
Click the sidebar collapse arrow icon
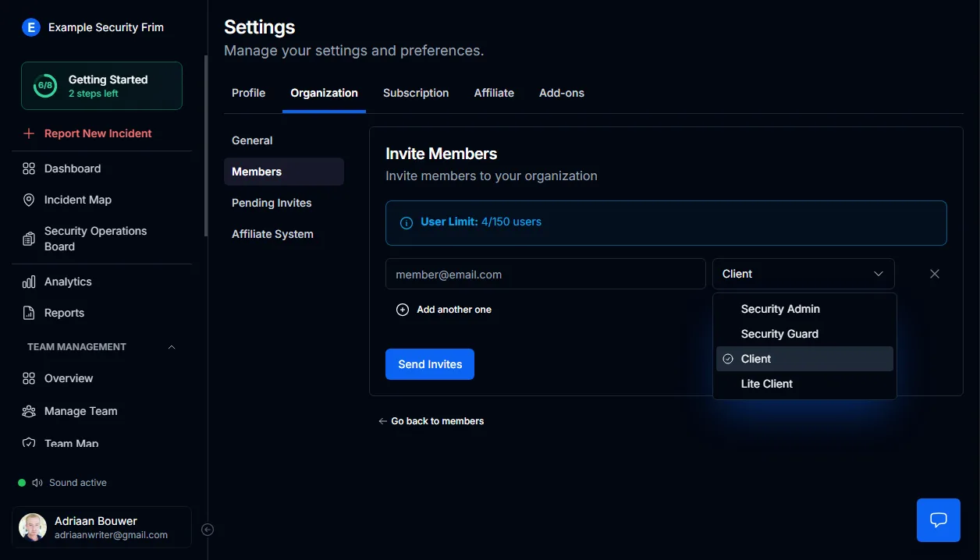208,530
